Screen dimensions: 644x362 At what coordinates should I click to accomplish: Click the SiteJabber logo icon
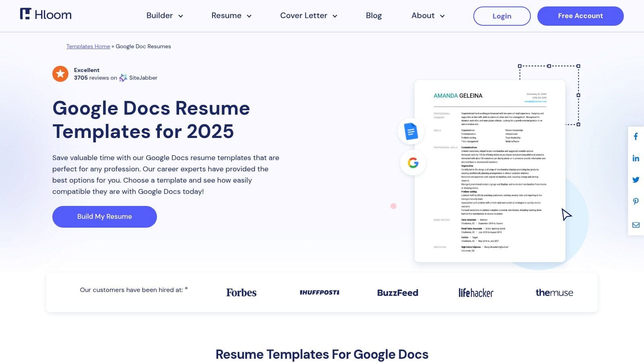tap(123, 78)
